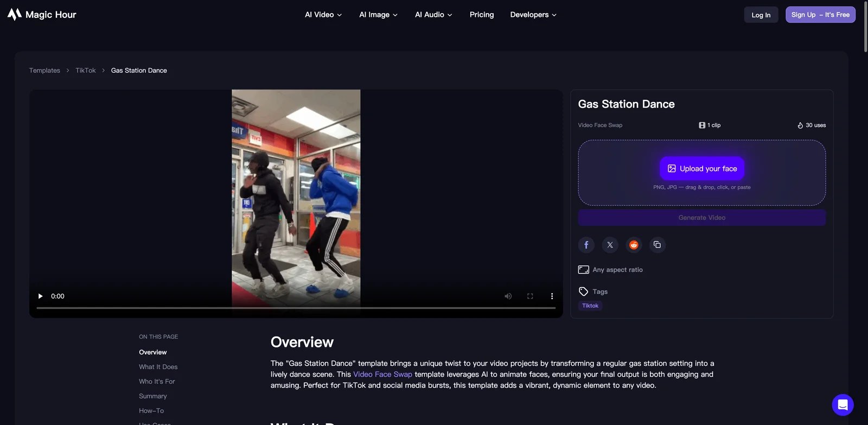Click the Sign Up – It's Free button
This screenshot has width=868, height=425.
[820, 15]
